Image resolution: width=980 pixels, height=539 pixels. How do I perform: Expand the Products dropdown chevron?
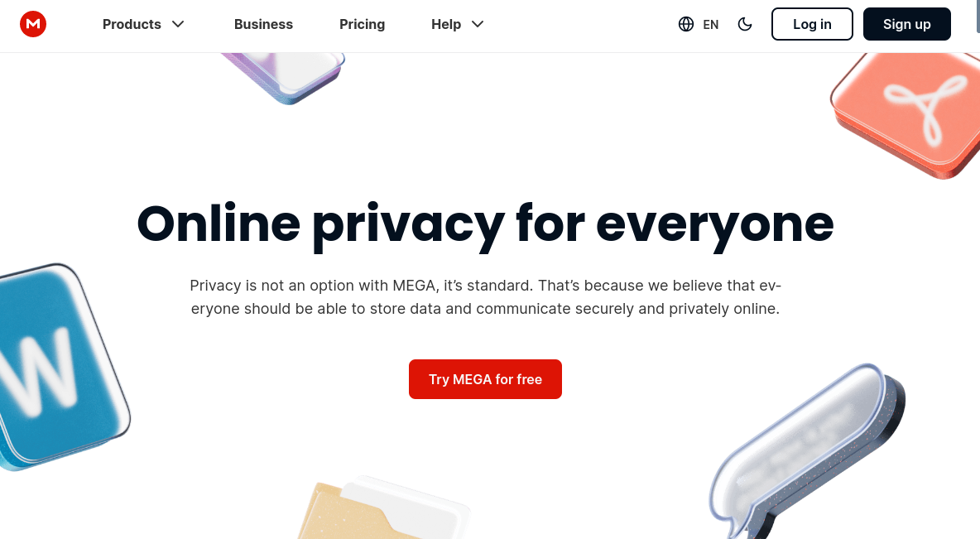click(x=178, y=24)
